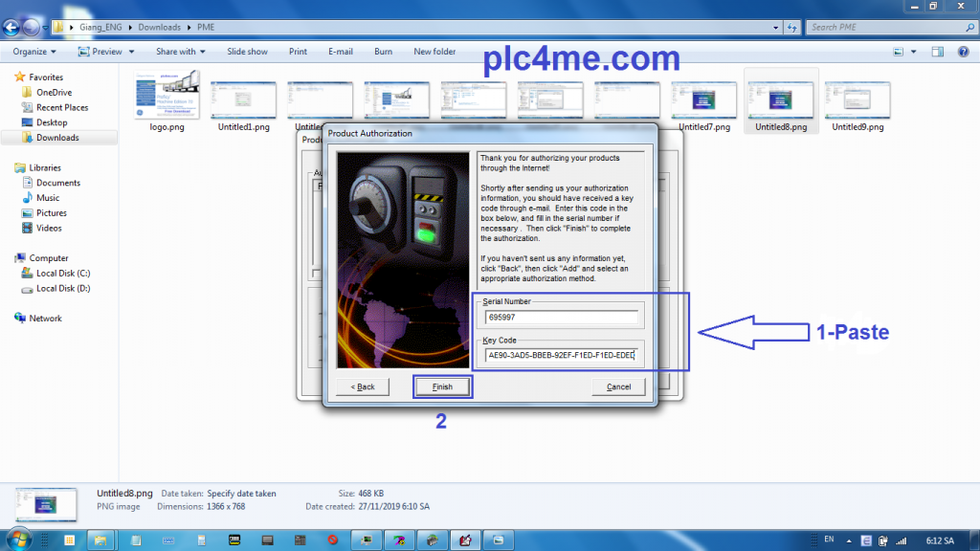Open the Local Disk (C:) drive

pos(62,274)
